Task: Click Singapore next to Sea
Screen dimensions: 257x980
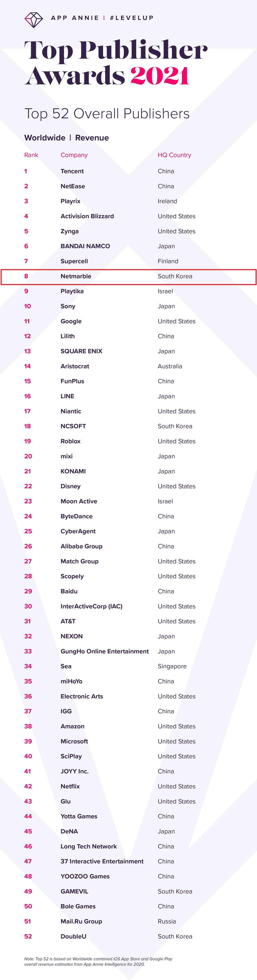Action: [x=172, y=666]
